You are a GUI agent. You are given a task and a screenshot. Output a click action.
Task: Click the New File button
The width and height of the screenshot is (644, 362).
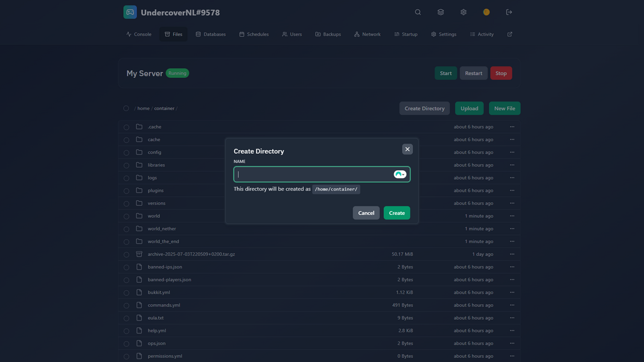point(505,109)
